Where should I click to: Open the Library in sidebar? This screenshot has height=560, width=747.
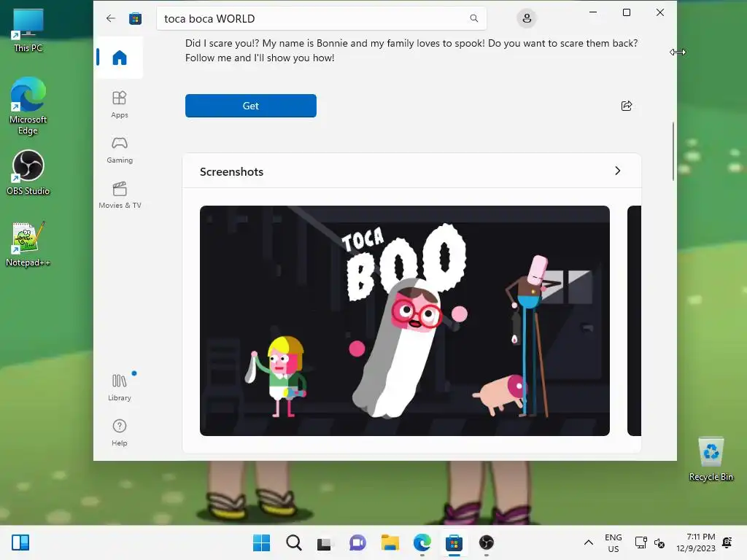[120, 387]
